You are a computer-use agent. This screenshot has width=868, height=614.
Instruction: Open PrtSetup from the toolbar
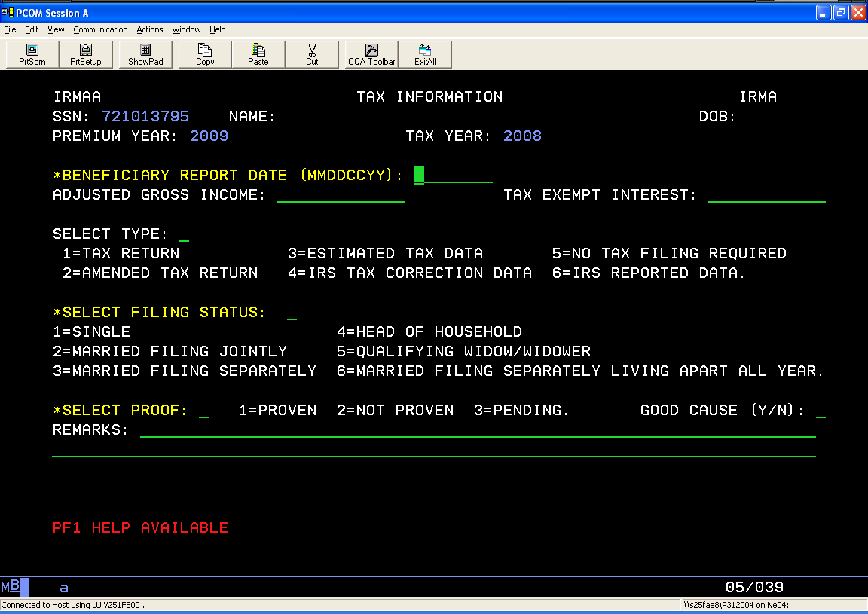tap(86, 54)
